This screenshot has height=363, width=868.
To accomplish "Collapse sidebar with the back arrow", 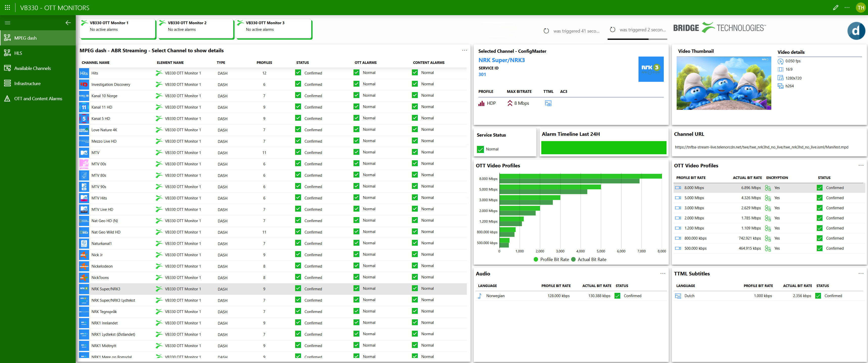I will click(x=68, y=22).
